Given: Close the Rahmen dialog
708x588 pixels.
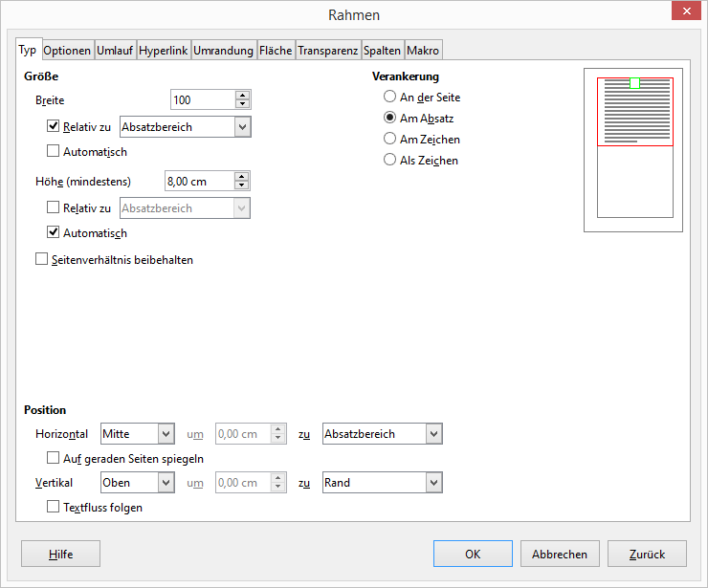Looking at the screenshot, I should click(686, 11).
